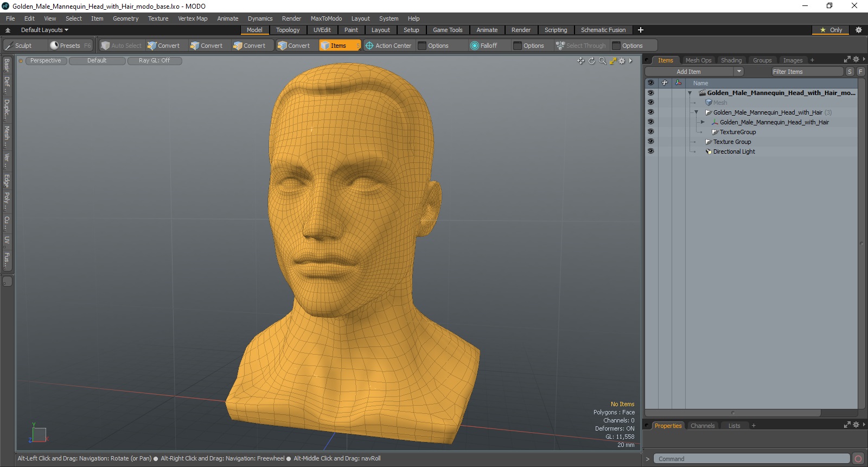The image size is (868, 467).
Task: Click the viewport rotate icon
Action: click(x=592, y=61)
